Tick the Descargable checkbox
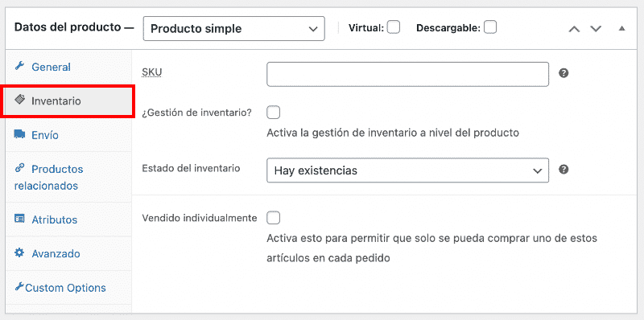 [490, 27]
